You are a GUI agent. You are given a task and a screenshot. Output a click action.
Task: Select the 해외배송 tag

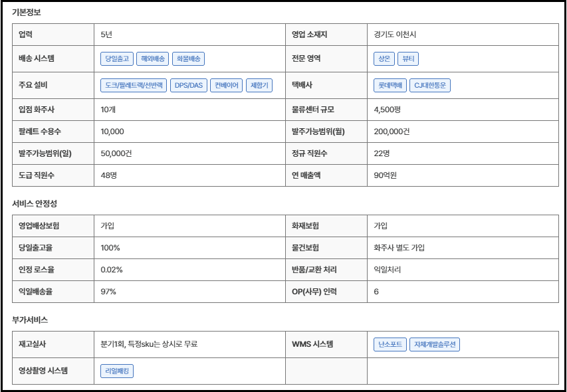[153, 58]
